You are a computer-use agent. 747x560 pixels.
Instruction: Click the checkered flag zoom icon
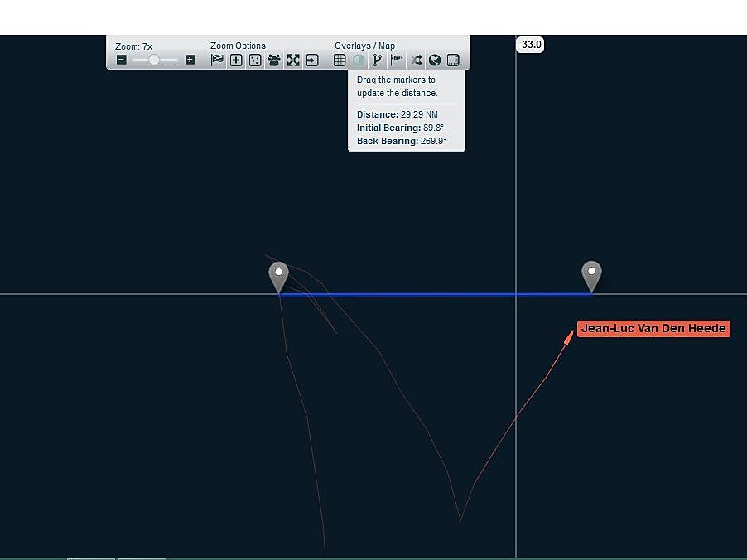coord(217,60)
